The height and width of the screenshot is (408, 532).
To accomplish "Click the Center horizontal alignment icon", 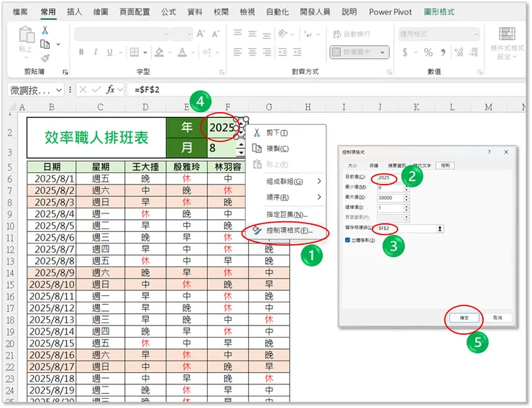I will coord(252,52).
